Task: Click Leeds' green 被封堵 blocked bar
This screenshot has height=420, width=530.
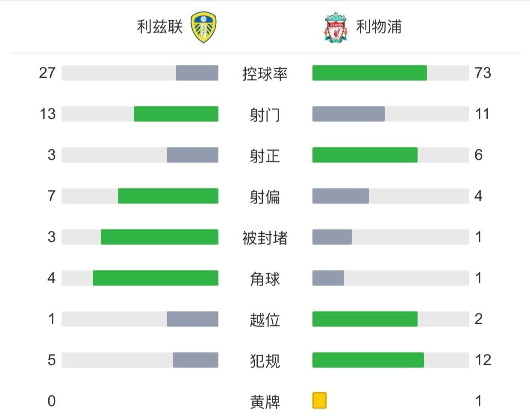Action: click(159, 237)
